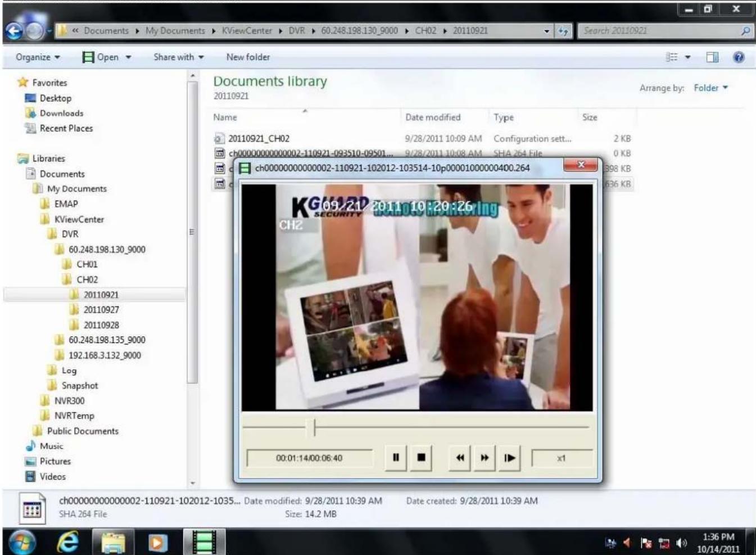The image size is (756, 555).
Task: Open the DVR folder in tree
Action: [70, 234]
